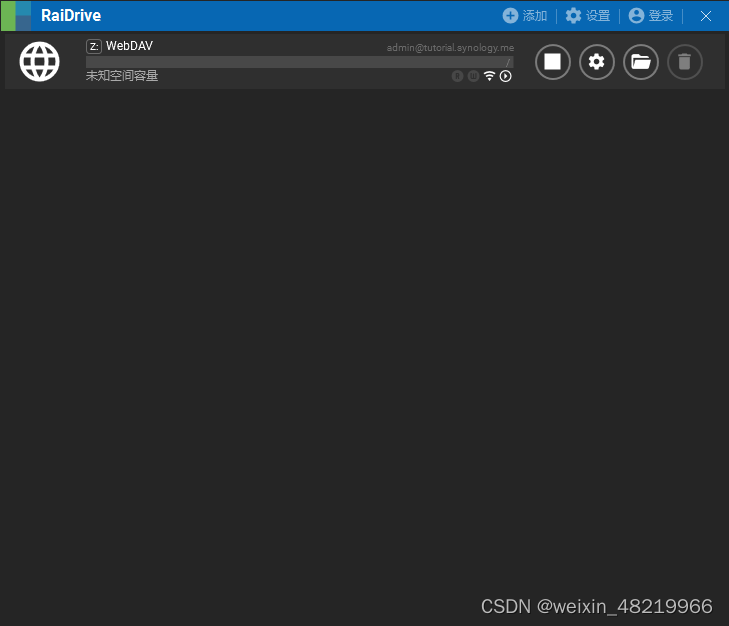Close the RaiDrive window
The width and height of the screenshot is (729, 626).
pyautogui.click(x=706, y=16)
